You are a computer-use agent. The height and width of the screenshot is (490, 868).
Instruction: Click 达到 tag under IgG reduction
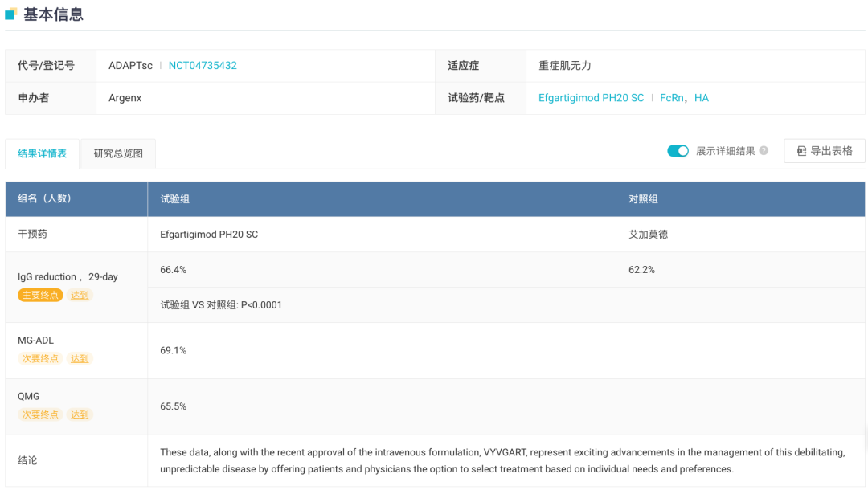(80, 295)
